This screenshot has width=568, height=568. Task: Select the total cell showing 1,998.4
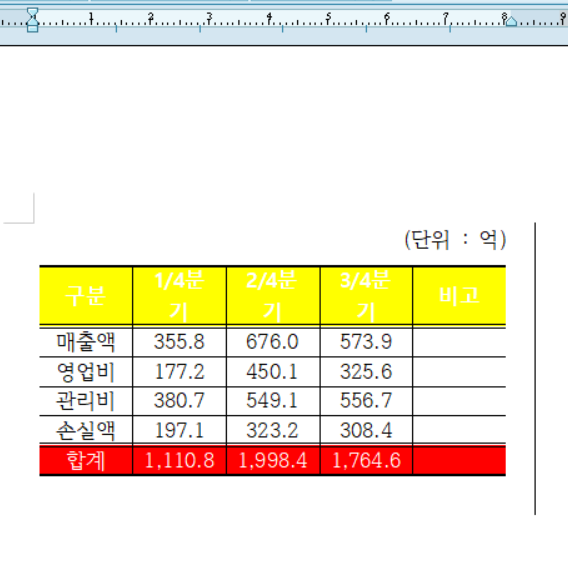click(273, 460)
